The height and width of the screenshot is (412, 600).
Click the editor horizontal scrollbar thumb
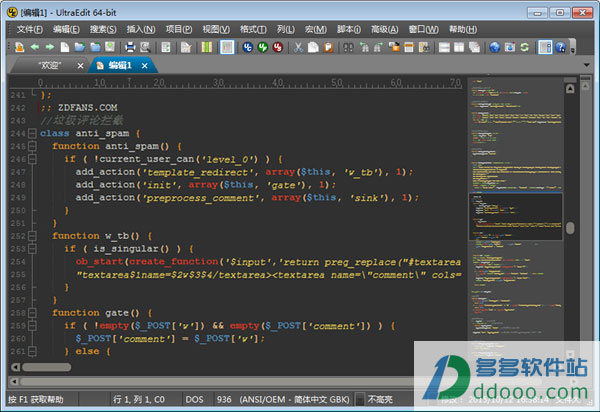[46, 367]
